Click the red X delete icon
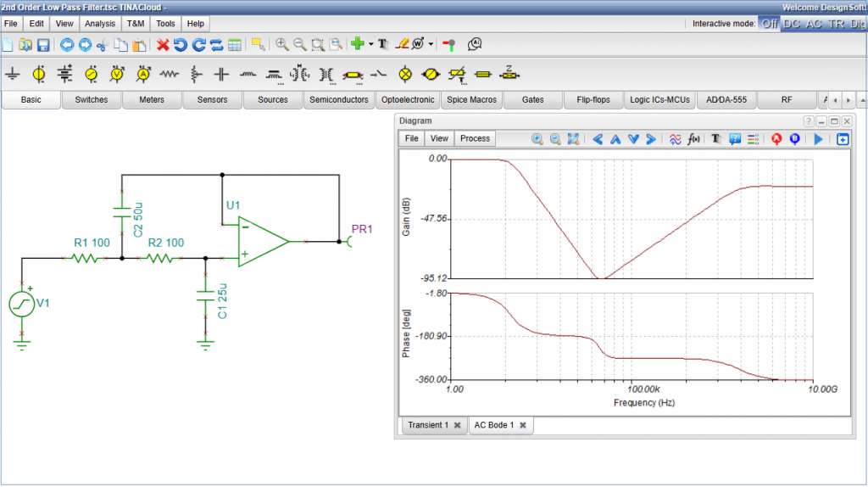Screen dimensions: 868x487 [x=163, y=44]
